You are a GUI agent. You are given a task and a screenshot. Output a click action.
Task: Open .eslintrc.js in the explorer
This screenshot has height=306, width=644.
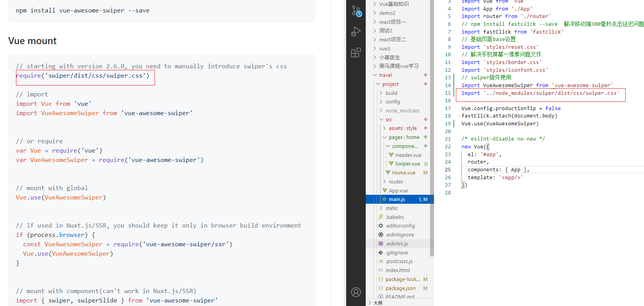pos(397,244)
